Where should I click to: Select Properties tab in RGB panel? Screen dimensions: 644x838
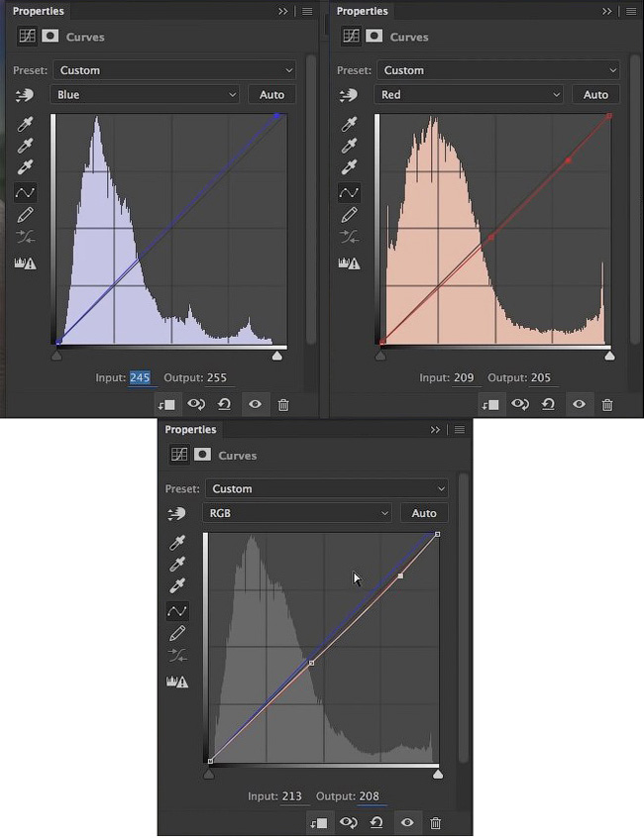pos(191,429)
